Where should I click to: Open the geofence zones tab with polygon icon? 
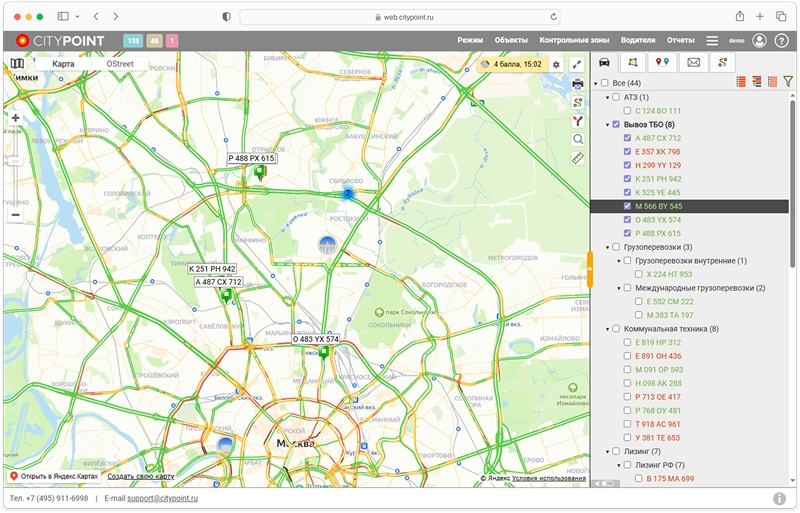pyautogui.click(x=634, y=63)
